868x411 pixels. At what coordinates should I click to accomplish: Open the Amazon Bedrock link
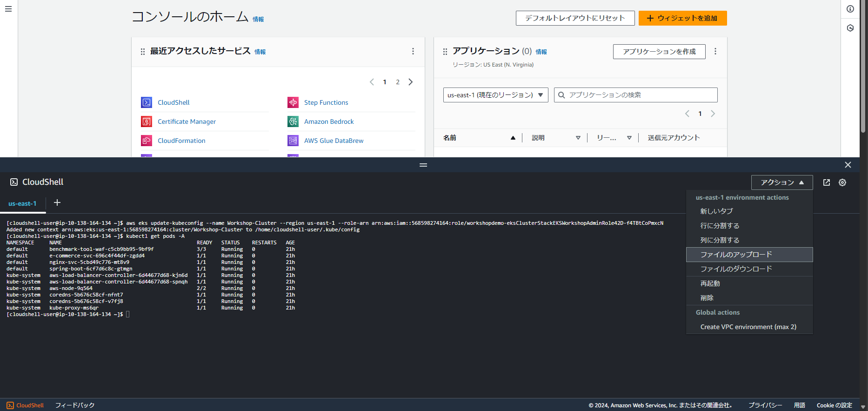pyautogui.click(x=329, y=121)
